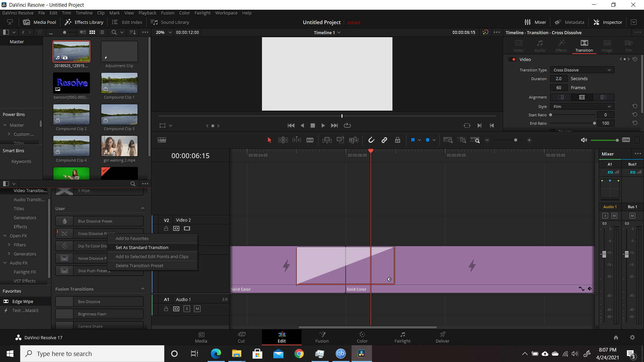Expand the Custom power bin
Screen dimensions: 644x362
9,134
